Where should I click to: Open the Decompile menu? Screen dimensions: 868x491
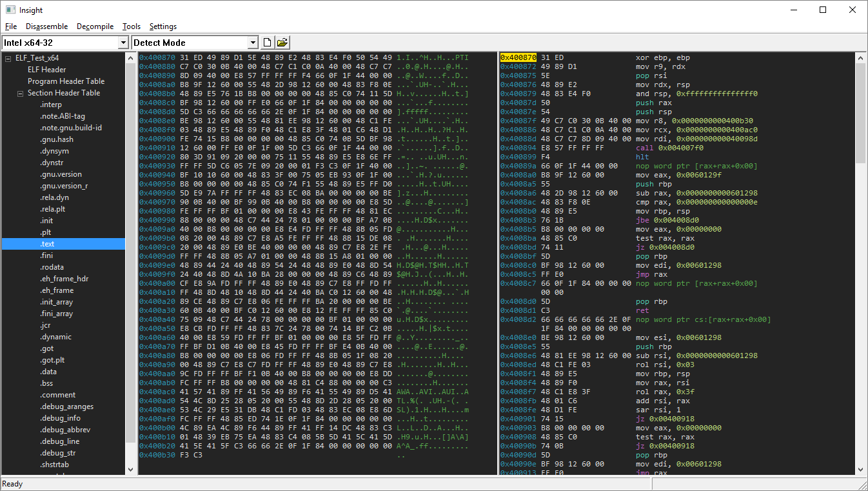click(95, 26)
